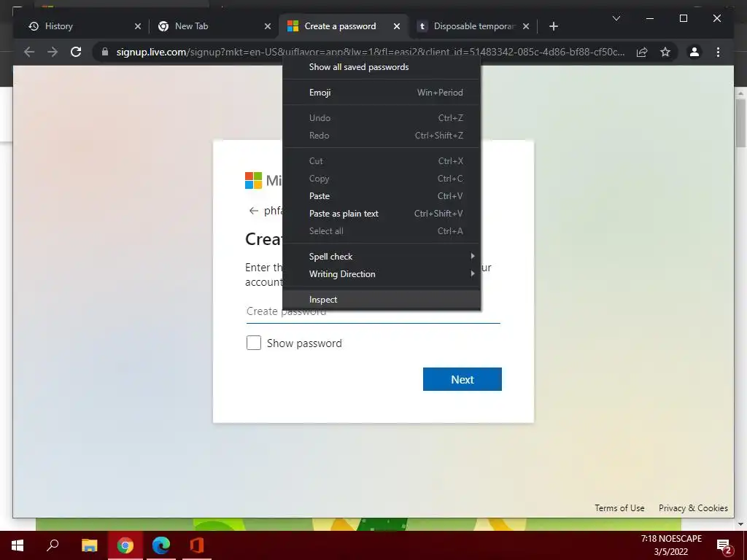Viewport: 747px width, 560px height.
Task: Click the padlock site info icon
Action: click(x=105, y=52)
